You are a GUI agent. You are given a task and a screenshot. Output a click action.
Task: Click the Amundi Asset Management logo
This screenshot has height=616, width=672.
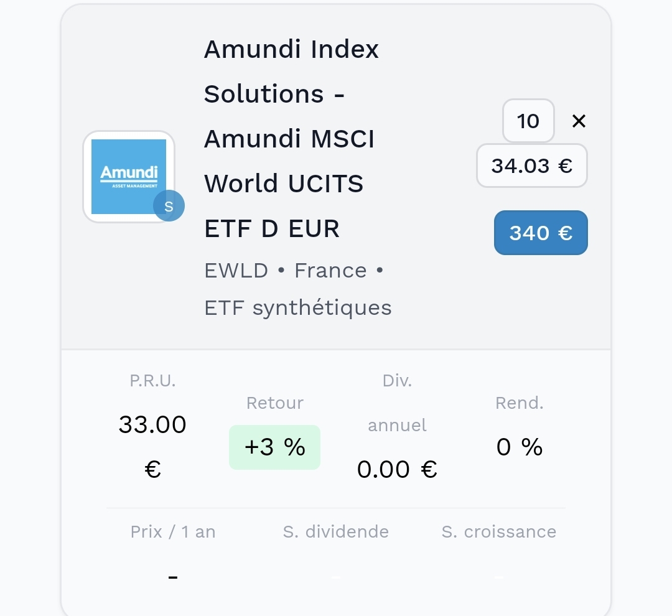[x=129, y=177]
